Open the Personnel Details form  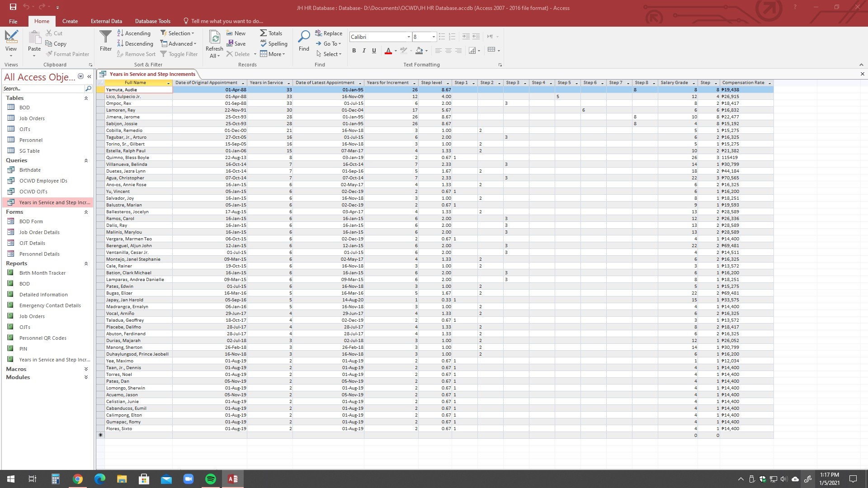(x=39, y=254)
